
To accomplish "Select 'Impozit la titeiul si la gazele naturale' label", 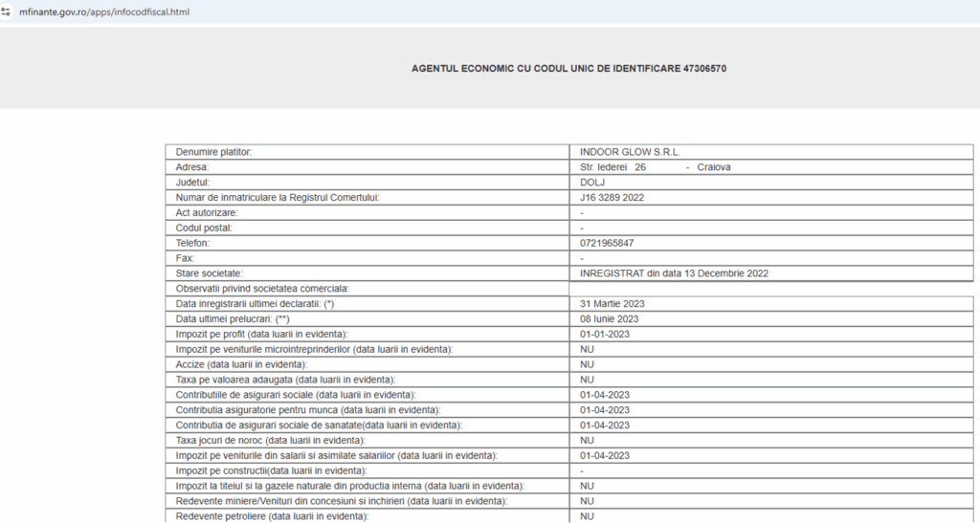I will 350,486.
